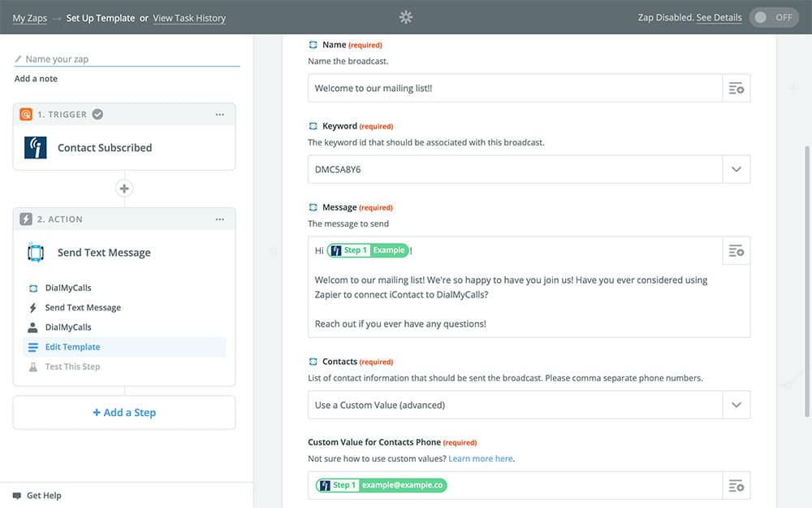This screenshot has width=812, height=508.
Task: Click the DialMyCalls action app icon
Action: pyautogui.click(x=36, y=253)
